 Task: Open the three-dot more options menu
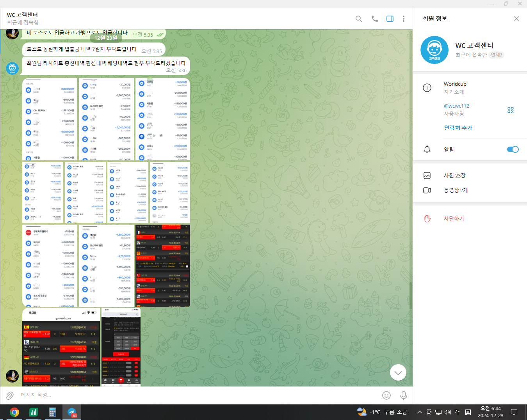(403, 19)
